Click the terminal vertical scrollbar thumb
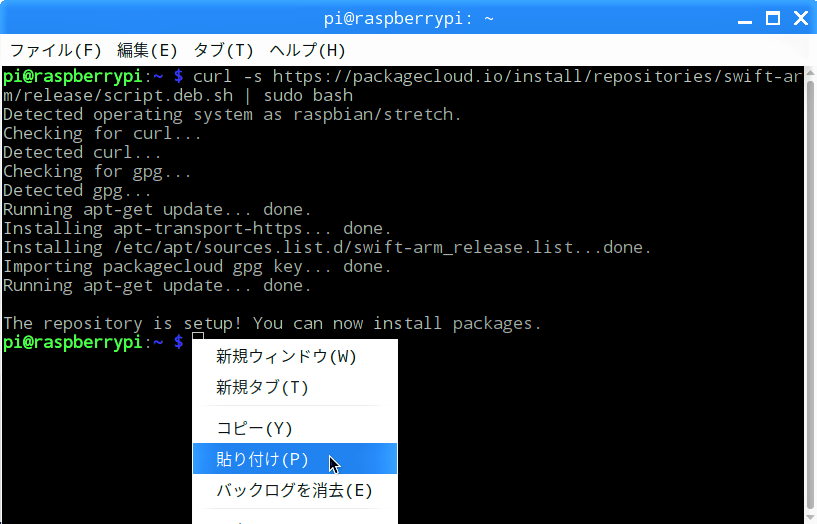The width and height of the screenshot is (817, 524). coord(810,290)
